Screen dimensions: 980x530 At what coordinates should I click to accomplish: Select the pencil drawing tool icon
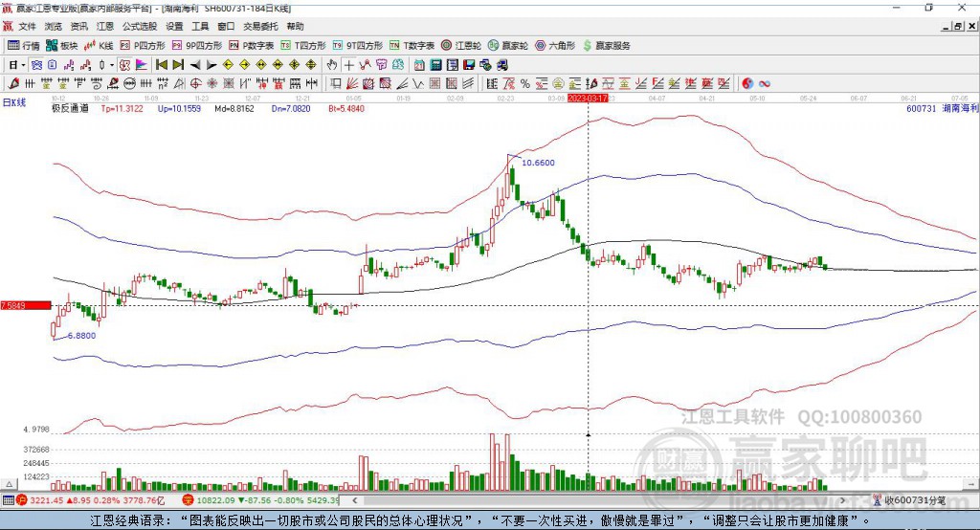13,83
